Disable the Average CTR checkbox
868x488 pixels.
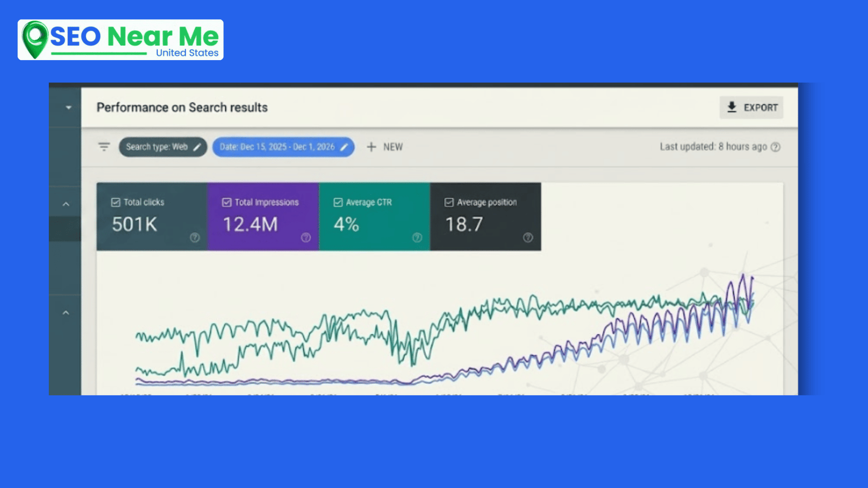(338, 202)
